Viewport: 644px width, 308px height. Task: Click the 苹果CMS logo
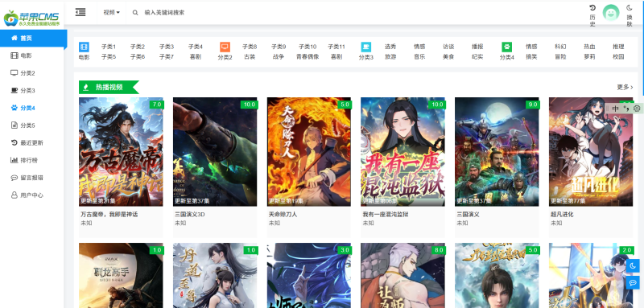pos(31,18)
